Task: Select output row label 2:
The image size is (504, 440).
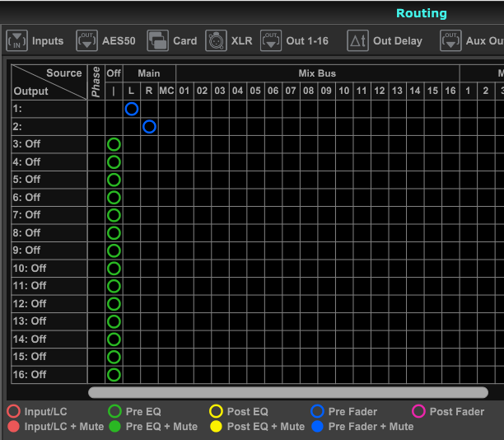Action: coord(49,126)
